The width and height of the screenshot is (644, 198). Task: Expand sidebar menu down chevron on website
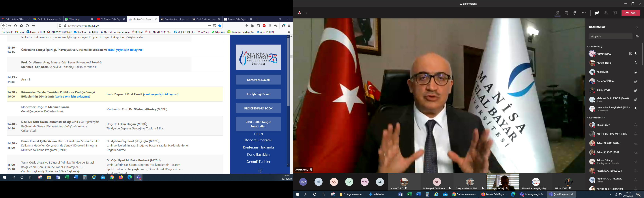pyautogui.click(x=260, y=170)
